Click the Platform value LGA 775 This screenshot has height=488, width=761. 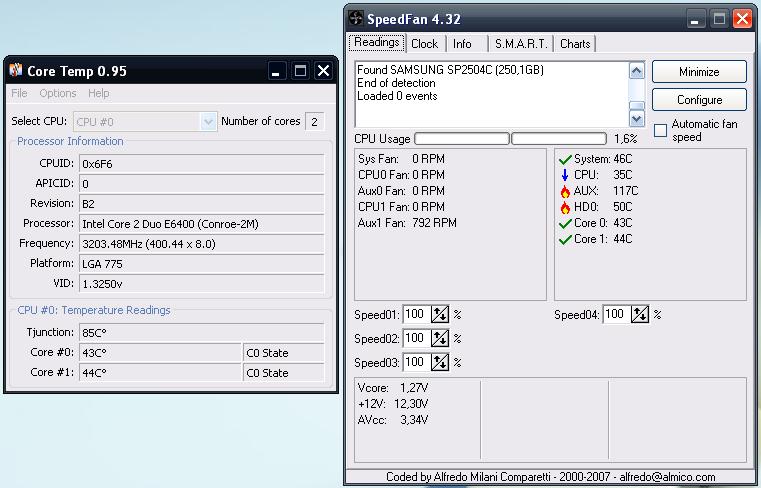tap(201, 264)
